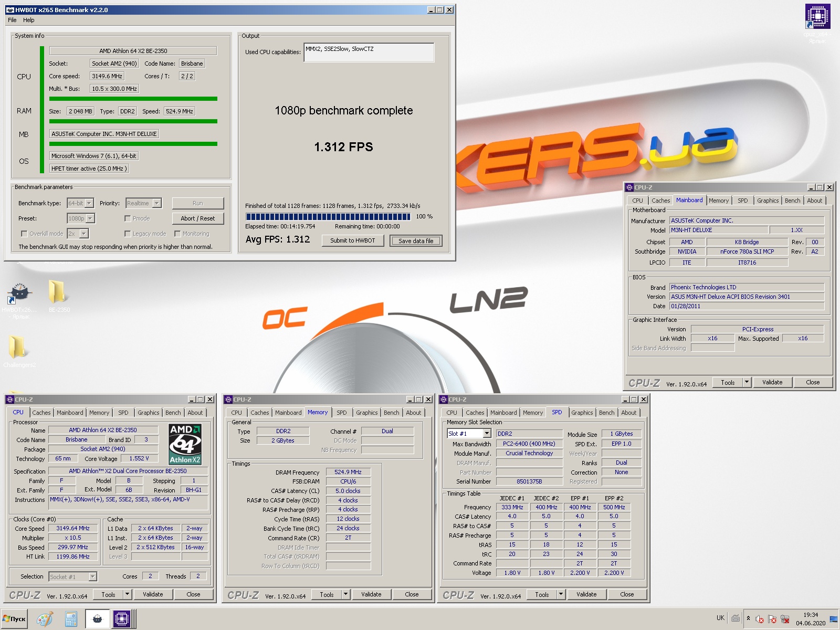Click the network tray icon
The image size is (840, 630).
click(785, 619)
